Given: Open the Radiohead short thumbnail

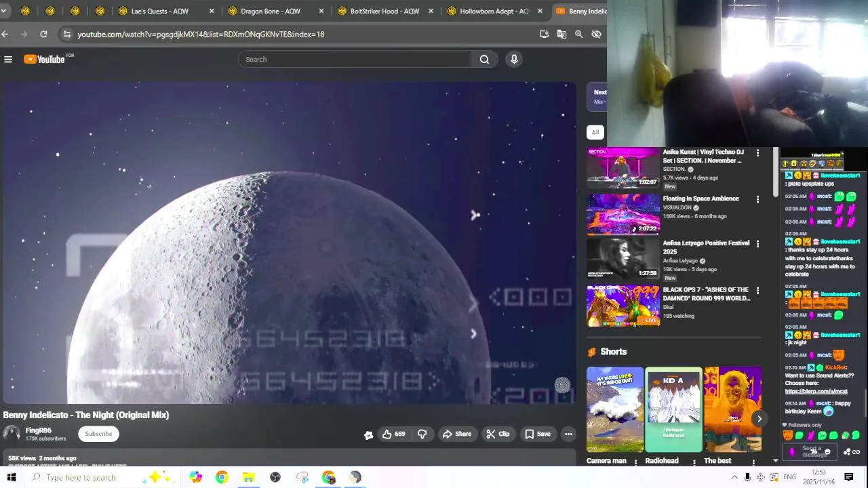Looking at the screenshot, I should click(674, 409).
